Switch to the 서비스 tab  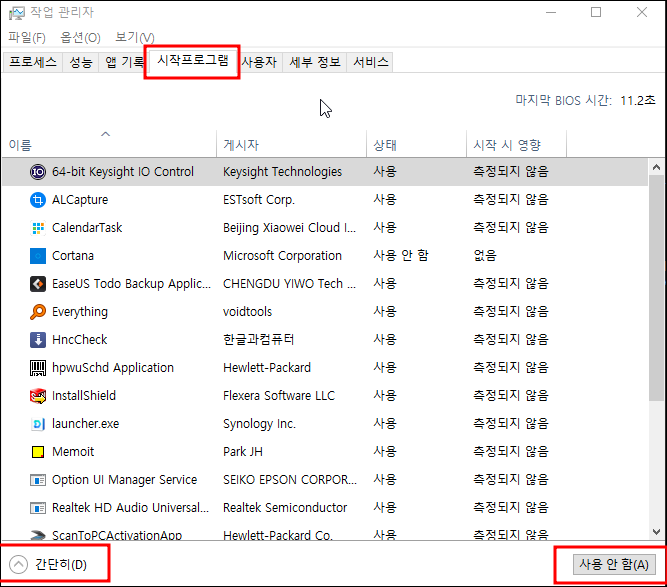click(x=371, y=62)
